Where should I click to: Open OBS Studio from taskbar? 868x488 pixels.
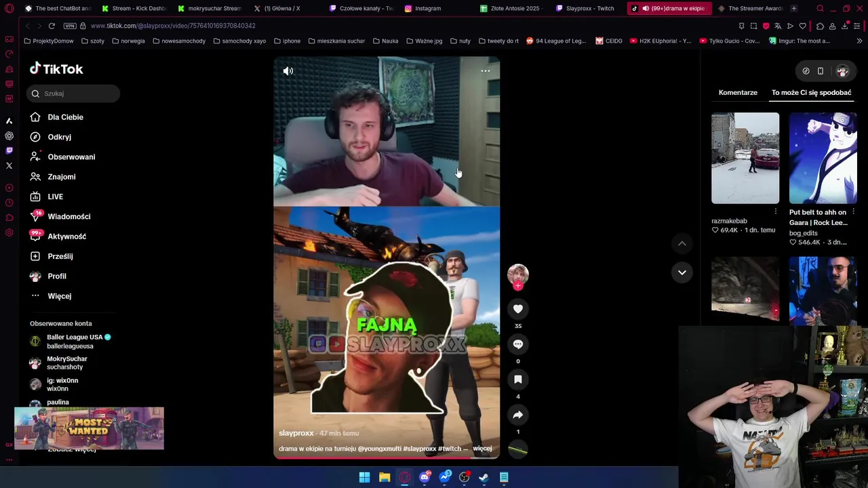(465, 477)
